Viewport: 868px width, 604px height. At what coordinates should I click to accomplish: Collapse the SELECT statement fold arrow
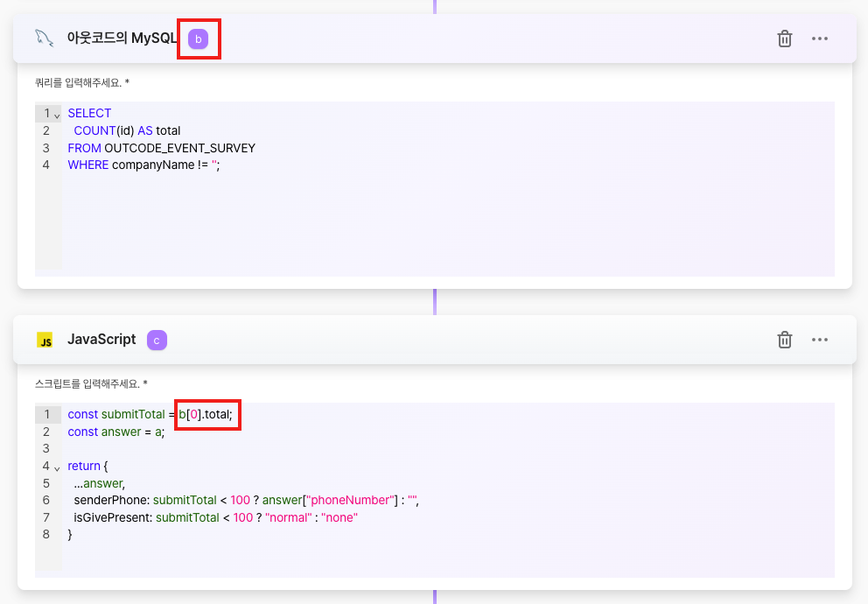[57, 115]
